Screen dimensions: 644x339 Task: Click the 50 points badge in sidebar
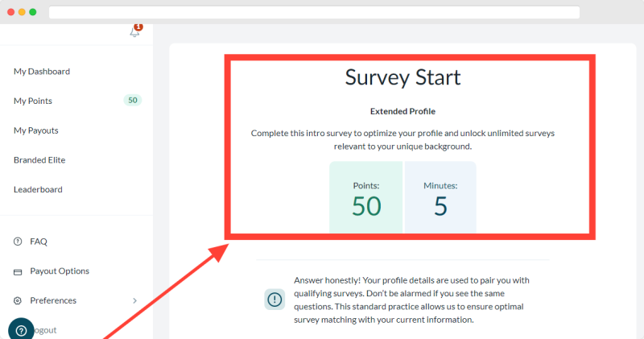133,101
